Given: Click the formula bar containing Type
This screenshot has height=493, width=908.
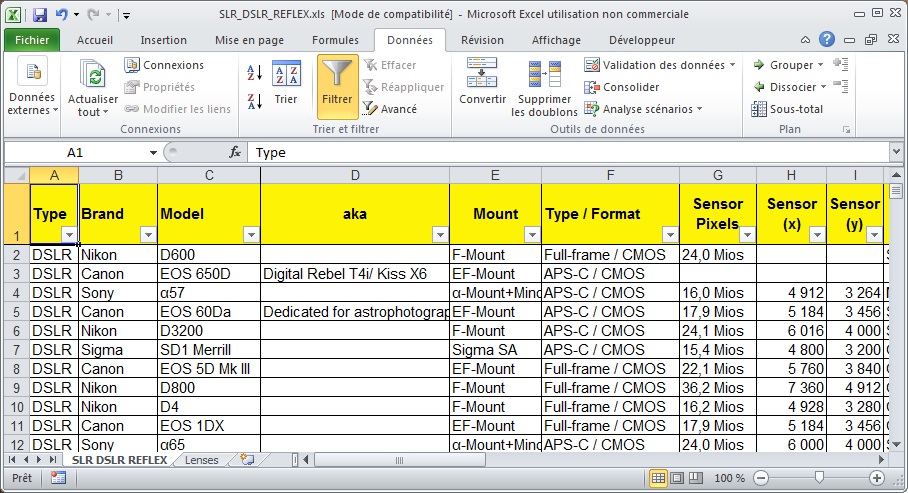Looking at the screenshot, I should [570, 152].
